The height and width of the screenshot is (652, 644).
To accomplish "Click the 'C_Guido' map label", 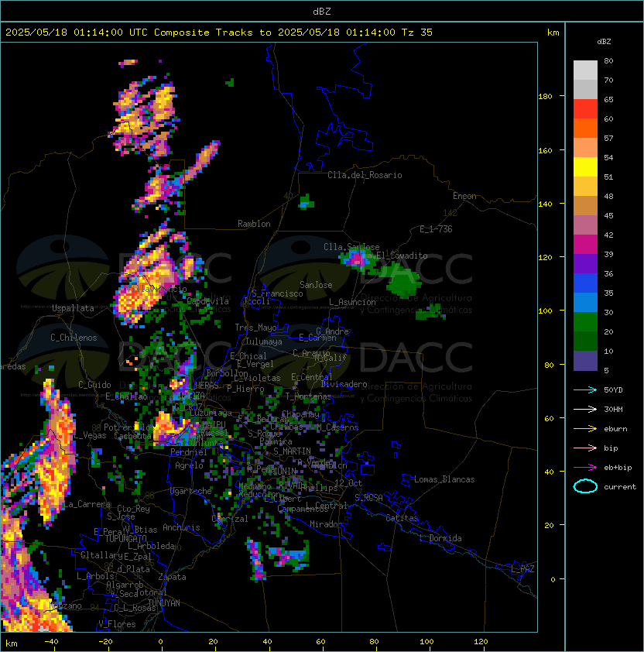I will click(94, 385).
